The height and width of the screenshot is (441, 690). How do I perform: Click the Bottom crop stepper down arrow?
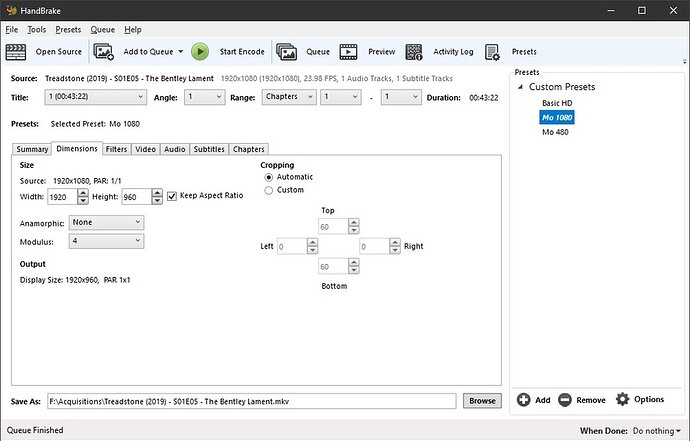pos(354,270)
